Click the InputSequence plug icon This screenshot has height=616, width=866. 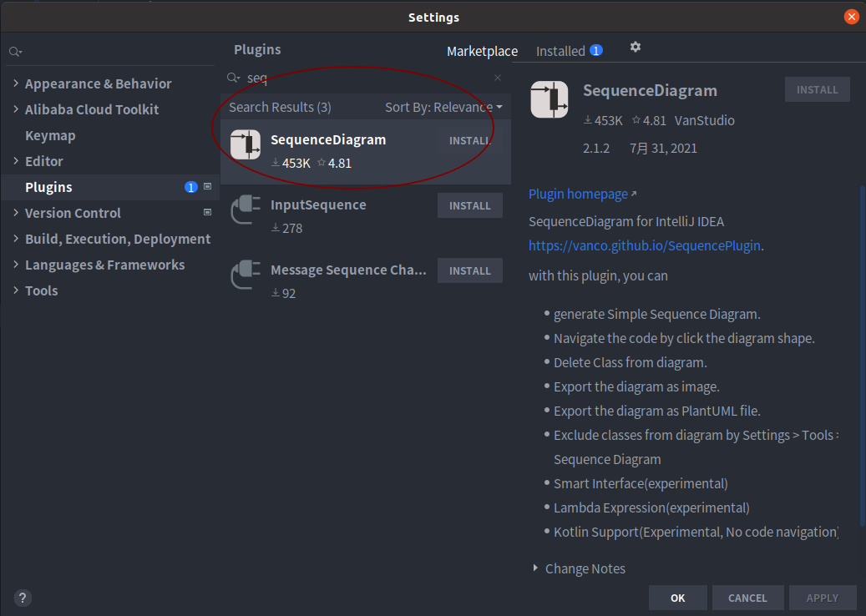tap(246, 210)
